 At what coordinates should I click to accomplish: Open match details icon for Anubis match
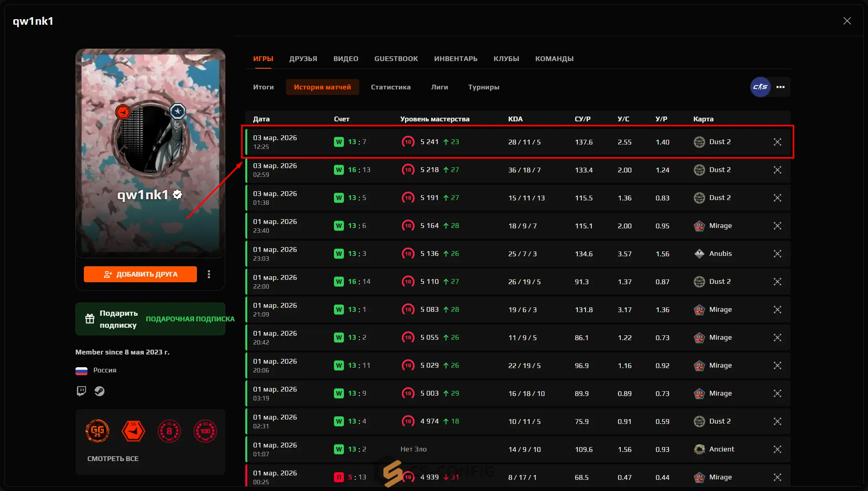tap(777, 254)
